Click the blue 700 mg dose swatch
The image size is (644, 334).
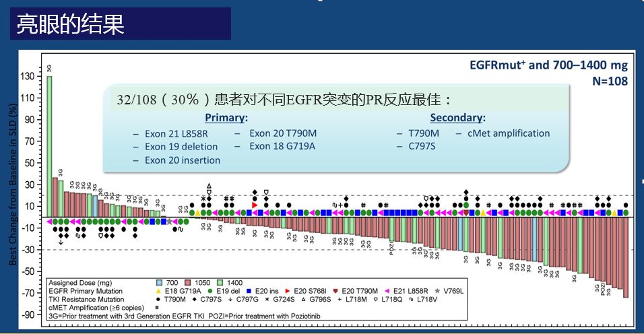[x=160, y=283]
